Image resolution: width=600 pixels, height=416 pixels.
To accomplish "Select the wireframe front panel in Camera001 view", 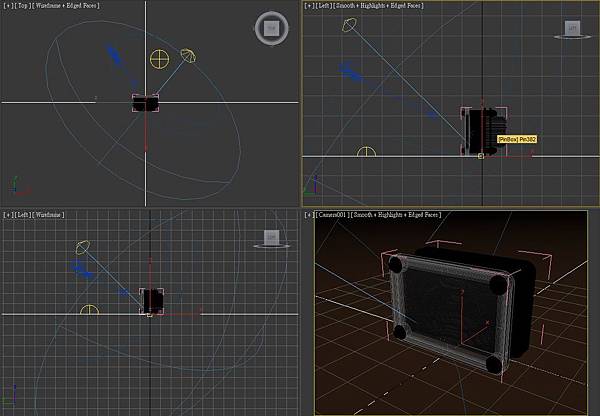I will [451, 311].
